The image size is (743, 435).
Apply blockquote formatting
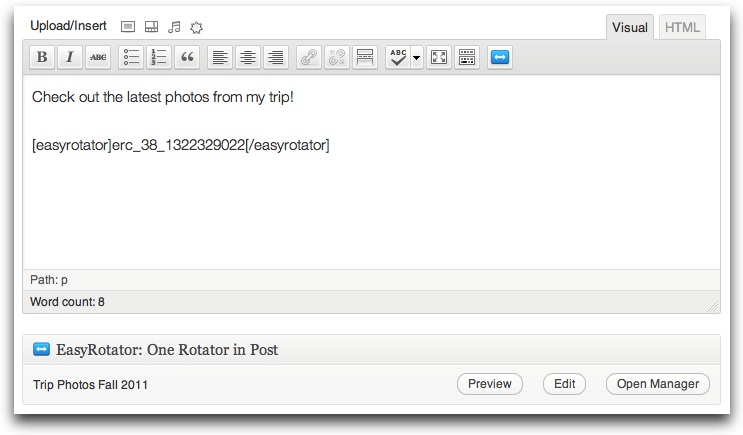(x=187, y=58)
